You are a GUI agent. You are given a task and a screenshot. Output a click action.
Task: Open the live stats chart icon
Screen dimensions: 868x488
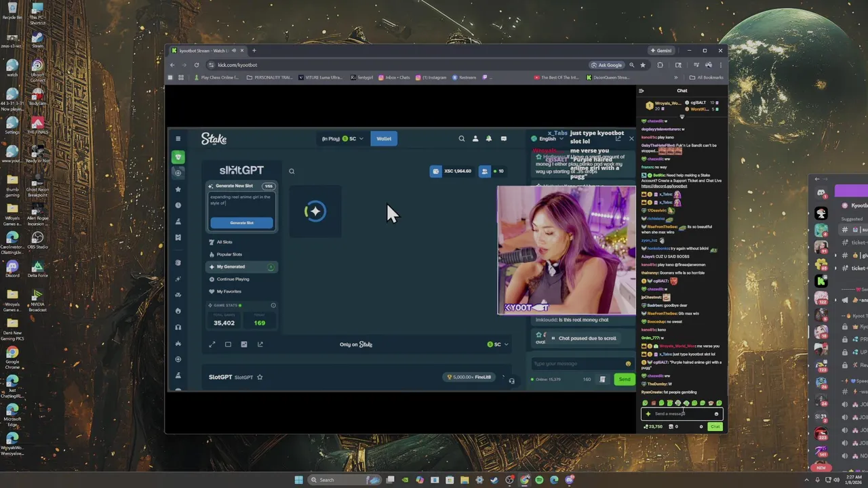(244, 344)
